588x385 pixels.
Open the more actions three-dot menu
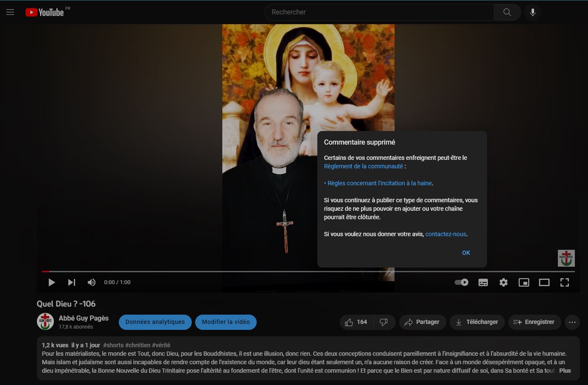coord(572,322)
